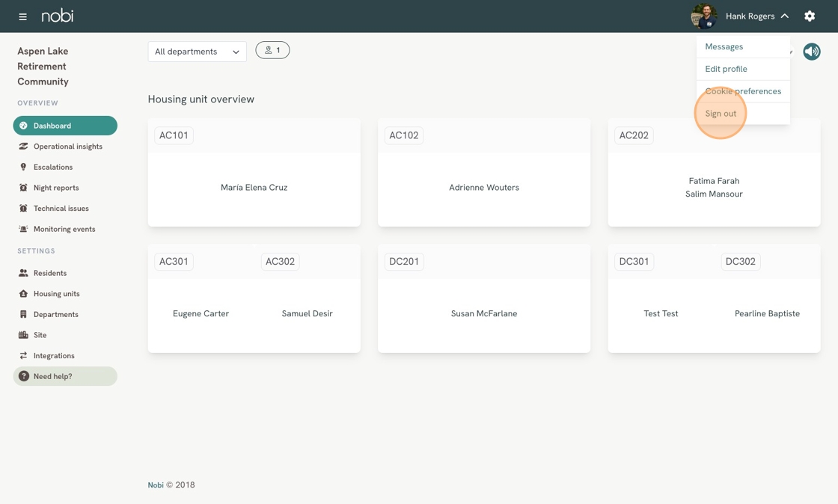Click Hank Rogers profile avatar
The width and height of the screenshot is (838, 504).
click(x=703, y=16)
